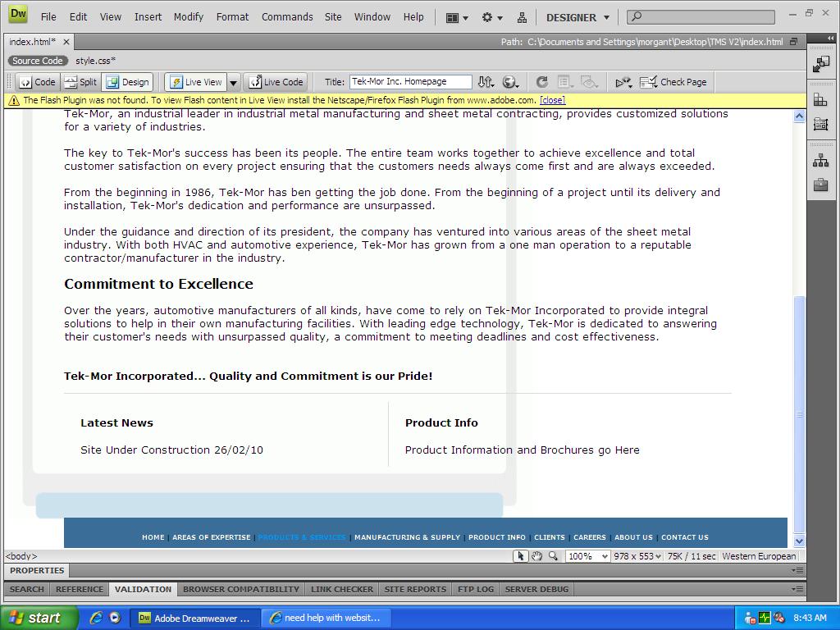Click the restore document window icon beside path
This screenshot has width=840, height=630.
pos(794,42)
